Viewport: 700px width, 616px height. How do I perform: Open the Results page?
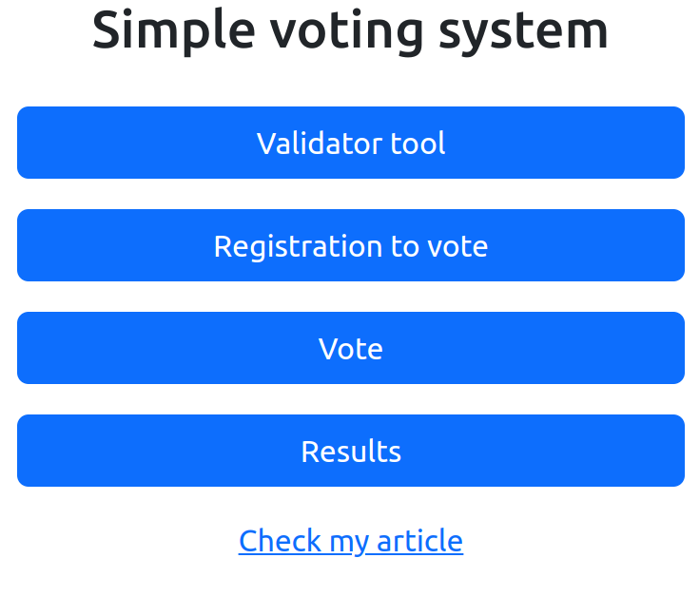pos(350,451)
